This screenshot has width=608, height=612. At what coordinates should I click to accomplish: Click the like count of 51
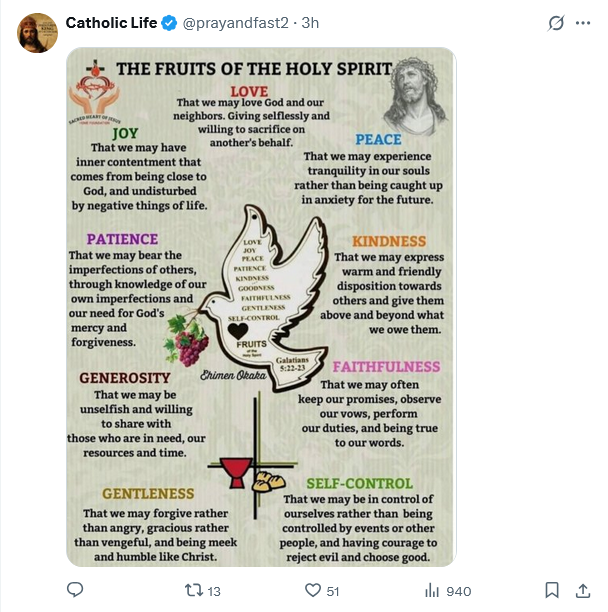point(335,591)
